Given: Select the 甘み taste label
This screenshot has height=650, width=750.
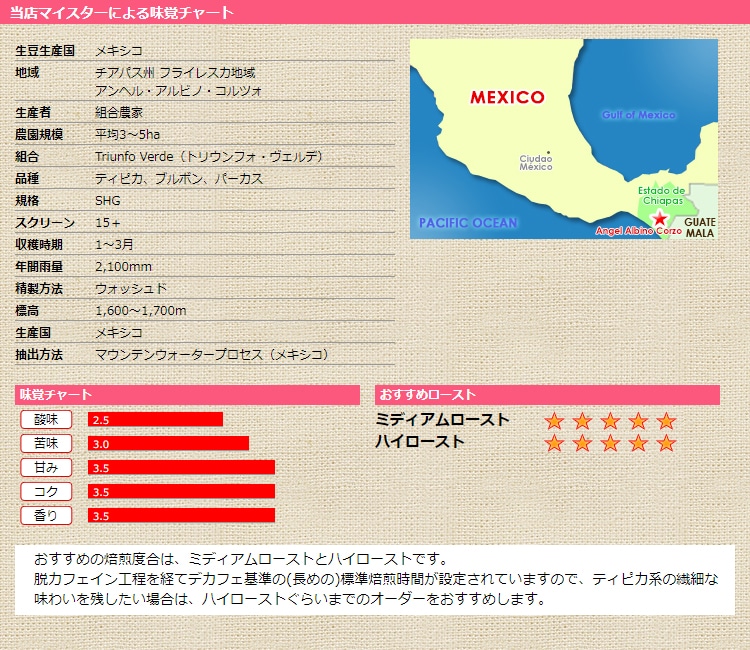Looking at the screenshot, I should pyautogui.click(x=46, y=467).
